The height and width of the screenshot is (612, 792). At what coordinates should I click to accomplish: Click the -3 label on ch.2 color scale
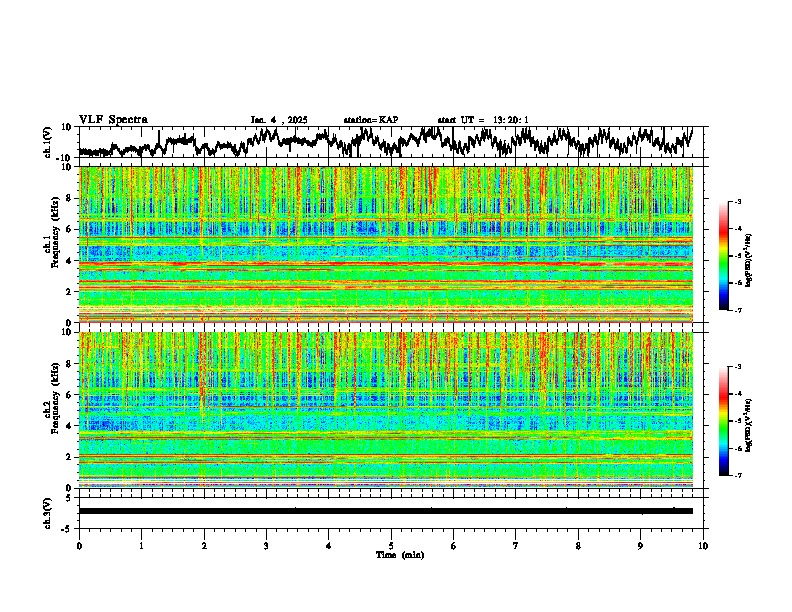pyautogui.click(x=738, y=367)
